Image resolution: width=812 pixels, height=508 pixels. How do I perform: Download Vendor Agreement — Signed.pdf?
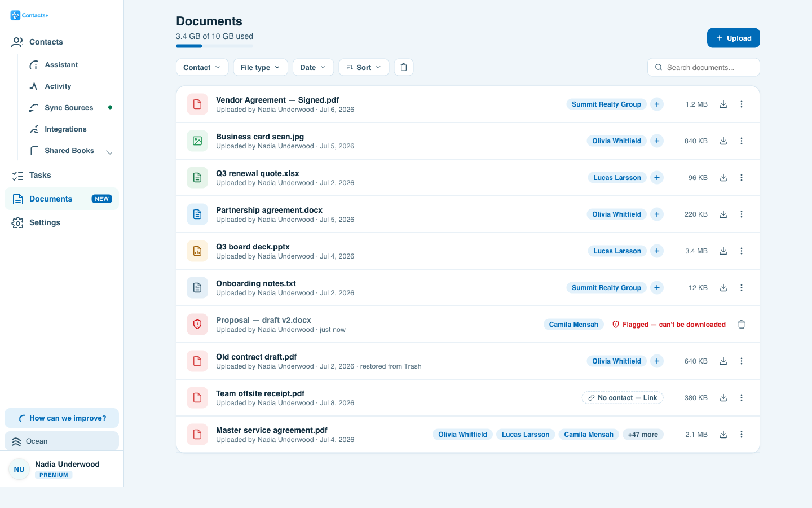(x=723, y=104)
